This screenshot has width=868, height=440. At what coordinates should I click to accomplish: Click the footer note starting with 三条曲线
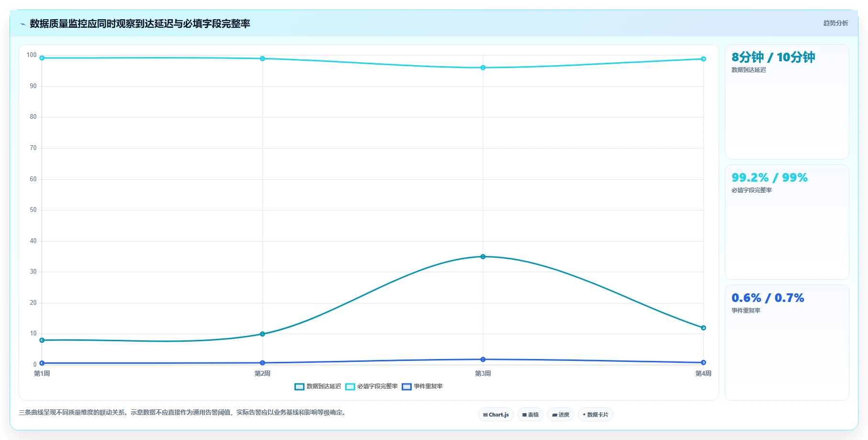click(x=182, y=412)
